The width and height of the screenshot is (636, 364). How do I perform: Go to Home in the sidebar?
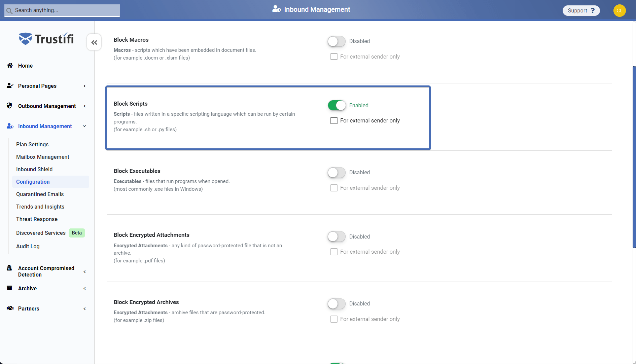[x=25, y=66]
